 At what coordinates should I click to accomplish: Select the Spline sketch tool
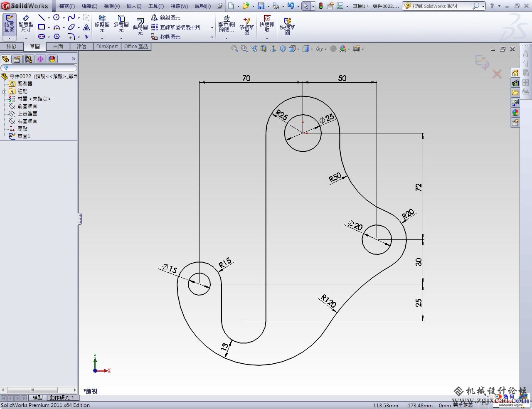(71, 17)
